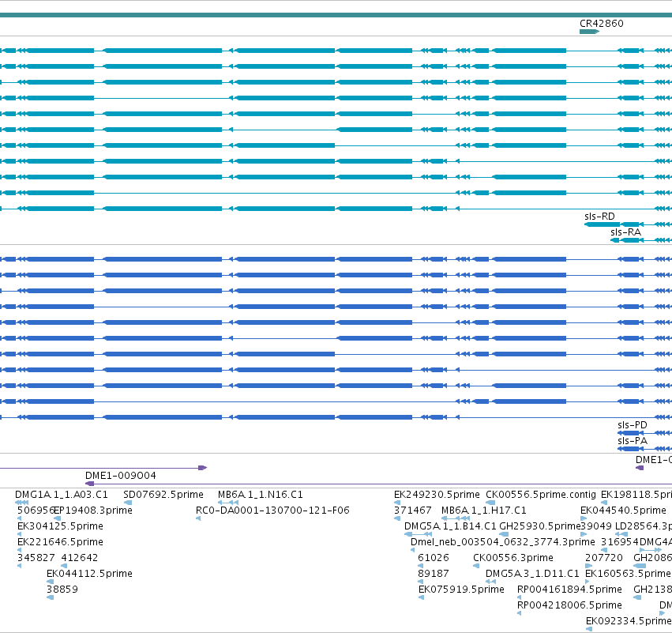Select the purple arrowhead left of DME1-009004 line
The height and width of the screenshot is (633, 672).
click(89, 484)
